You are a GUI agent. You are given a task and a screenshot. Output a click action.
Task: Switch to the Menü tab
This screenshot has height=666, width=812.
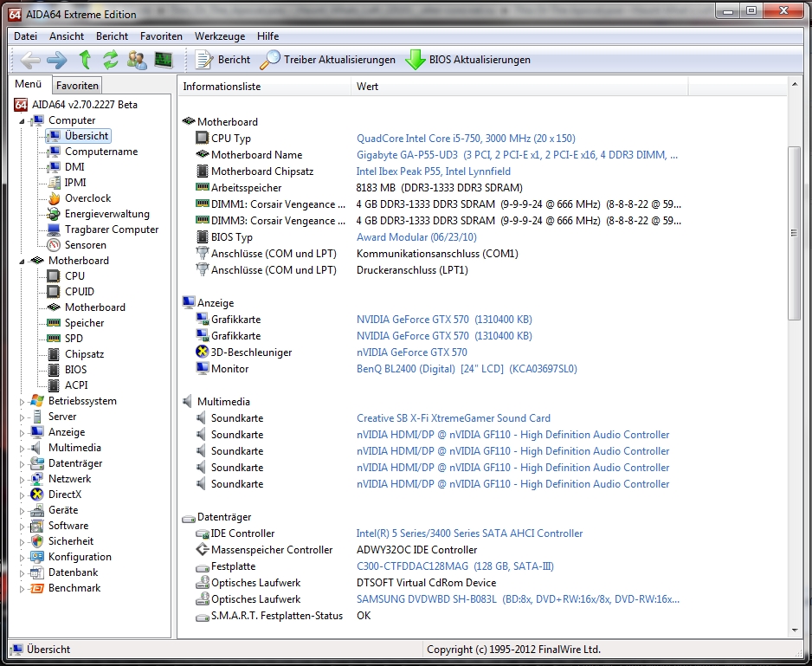pos(29,84)
